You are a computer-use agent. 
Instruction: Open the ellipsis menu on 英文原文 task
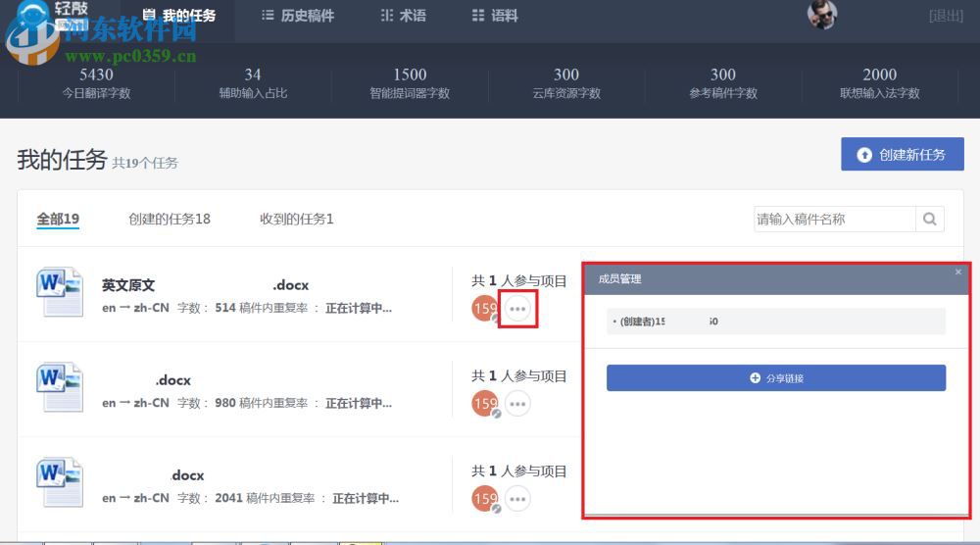coord(517,309)
